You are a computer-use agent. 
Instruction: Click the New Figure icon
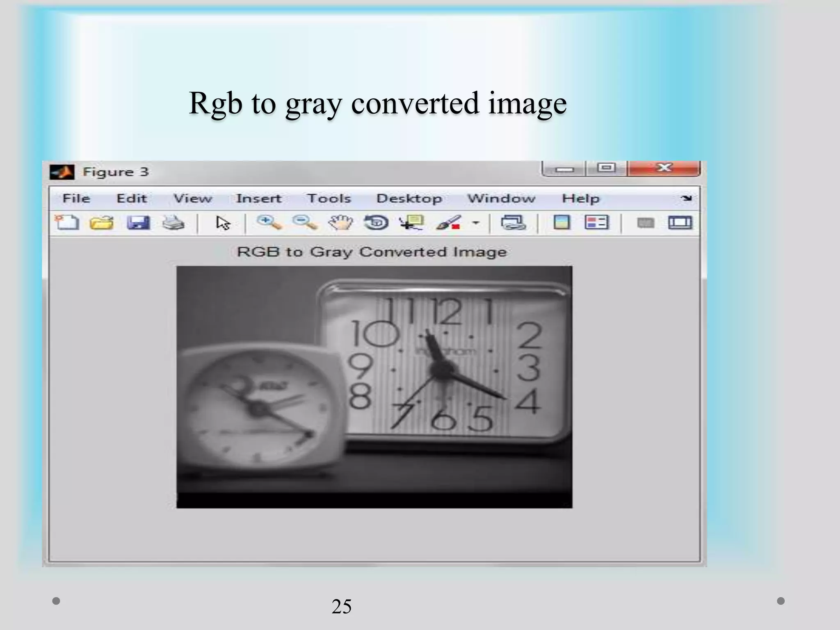point(67,223)
